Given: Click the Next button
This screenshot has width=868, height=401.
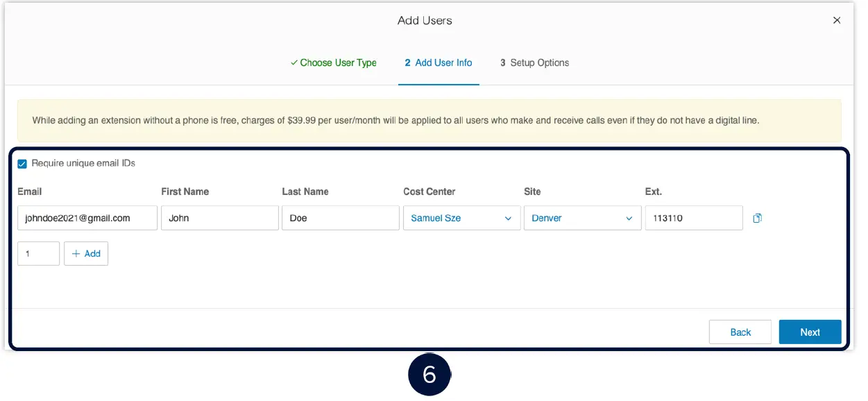Looking at the screenshot, I should 810,332.
